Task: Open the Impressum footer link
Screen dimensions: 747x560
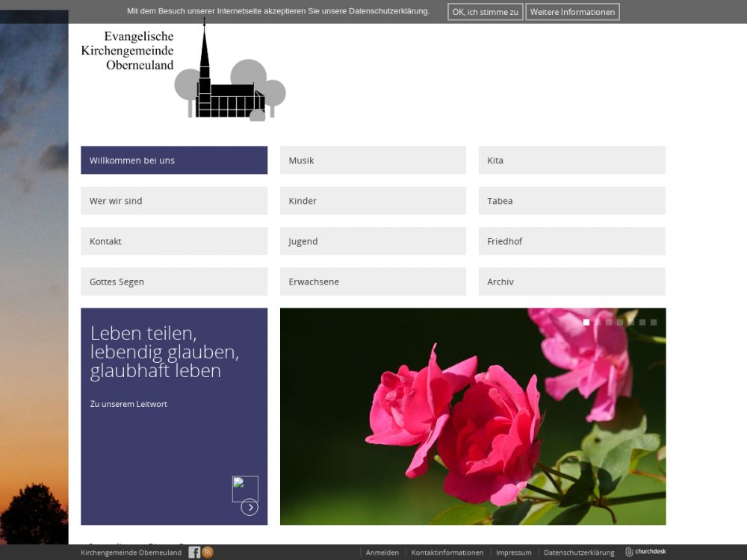Action: (x=514, y=553)
